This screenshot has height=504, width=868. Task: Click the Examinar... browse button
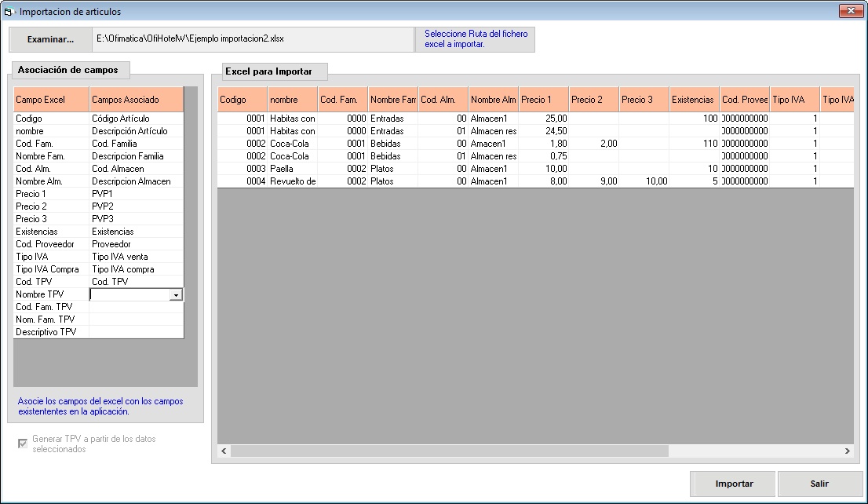click(50, 39)
